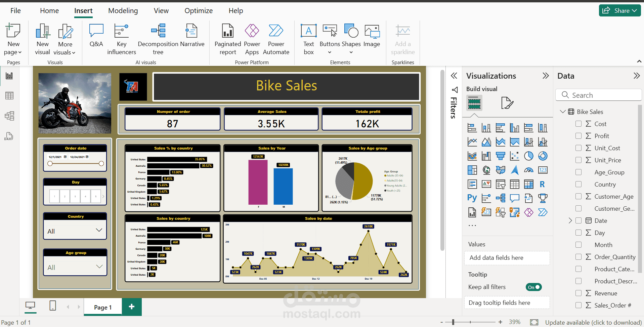The width and height of the screenshot is (644, 327).
Task: Click the zoom slider handle
Action: (x=453, y=322)
